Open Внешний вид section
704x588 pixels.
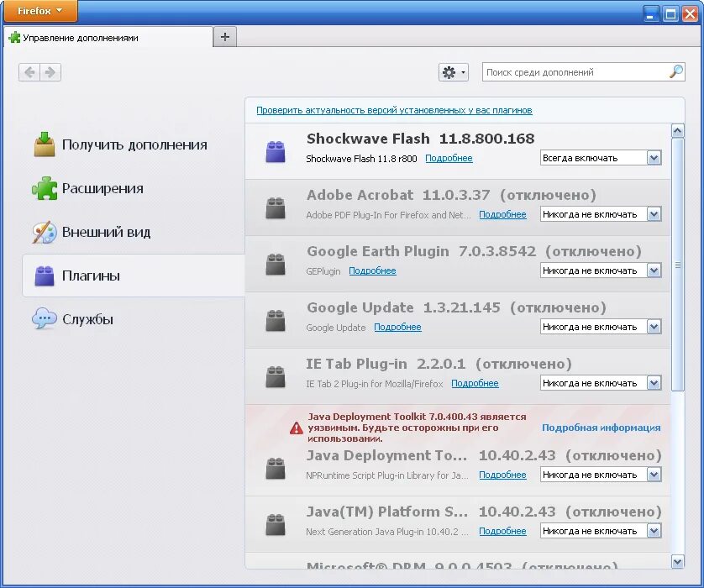click(134, 232)
